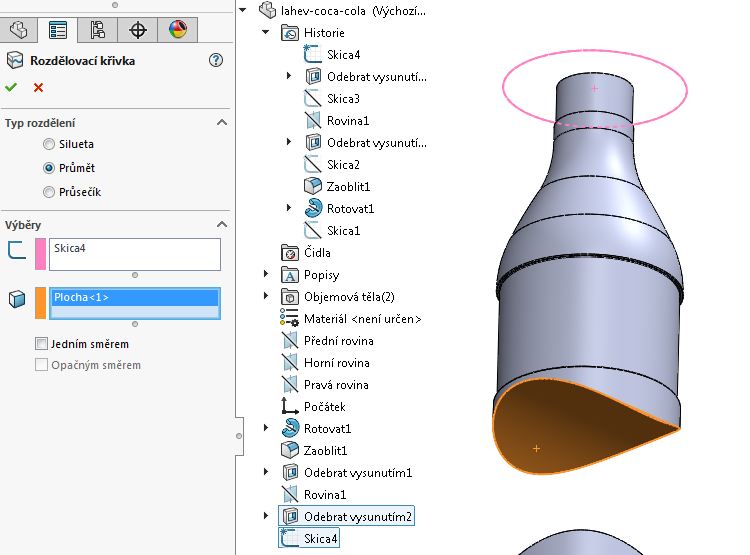Click the Objemová těla(2) folder icon
Viewport: 750px width, 555px height.
point(290,297)
